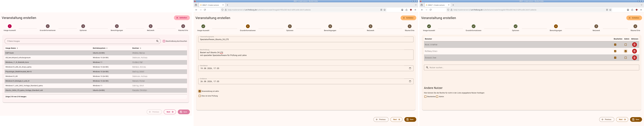Select Ubuntu_2404_LTS_qemu_Vorlage_Standard_ssh image row

pyautogui.click(x=96, y=90)
